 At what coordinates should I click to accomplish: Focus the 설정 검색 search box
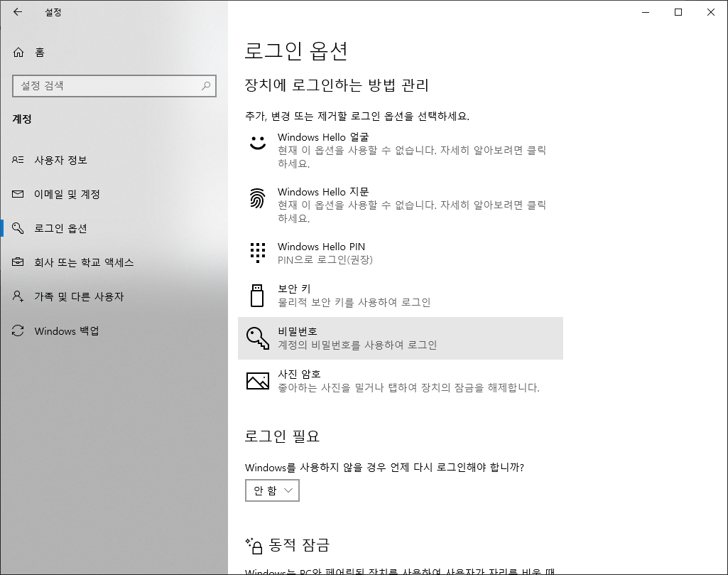tap(114, 86)
